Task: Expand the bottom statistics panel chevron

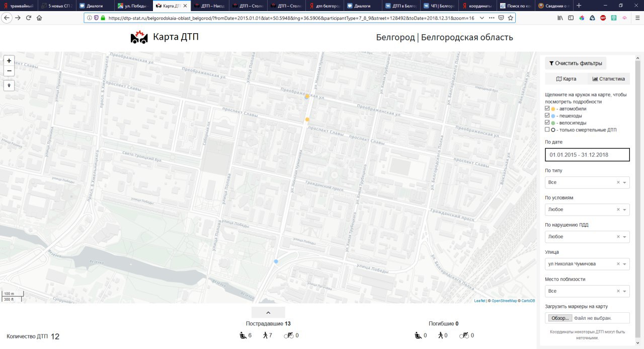Action: click(268, 313)
